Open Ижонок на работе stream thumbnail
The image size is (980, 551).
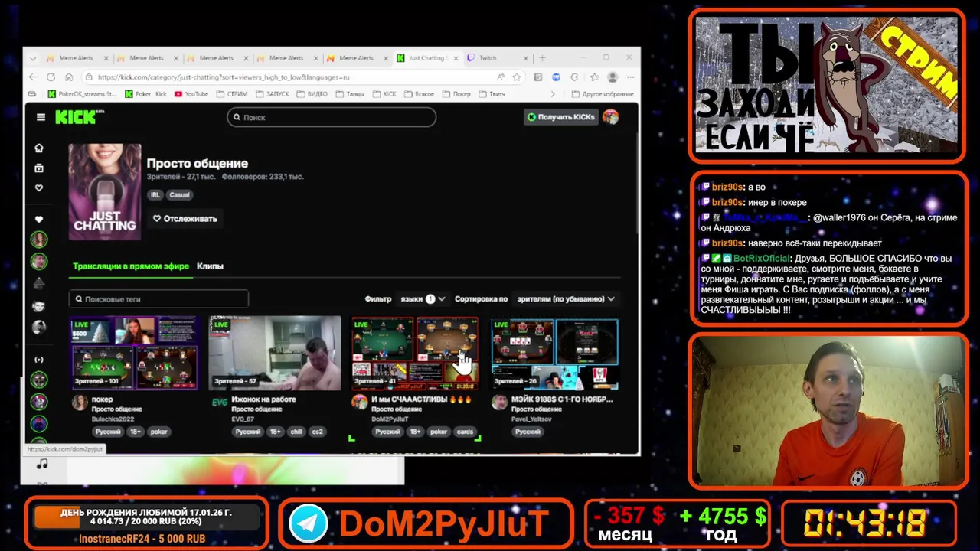pyautogui.click(x=275, y=354)
